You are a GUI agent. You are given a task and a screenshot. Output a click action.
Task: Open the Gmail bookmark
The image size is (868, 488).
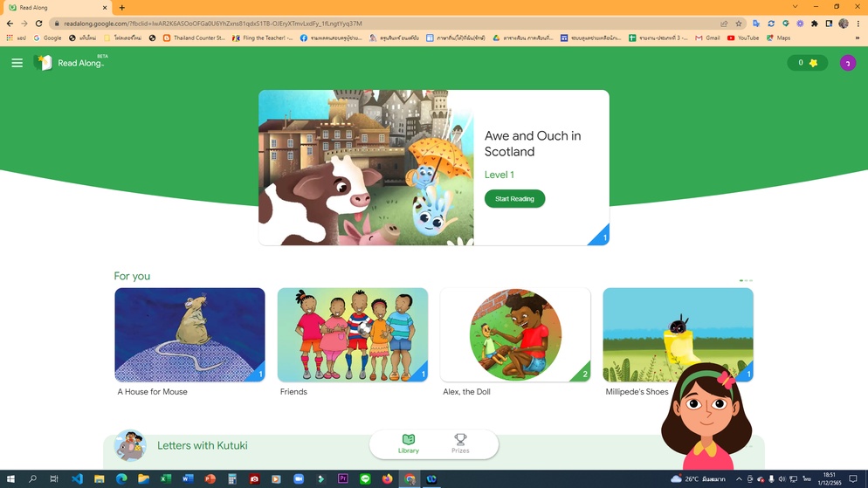pos(707,38)
